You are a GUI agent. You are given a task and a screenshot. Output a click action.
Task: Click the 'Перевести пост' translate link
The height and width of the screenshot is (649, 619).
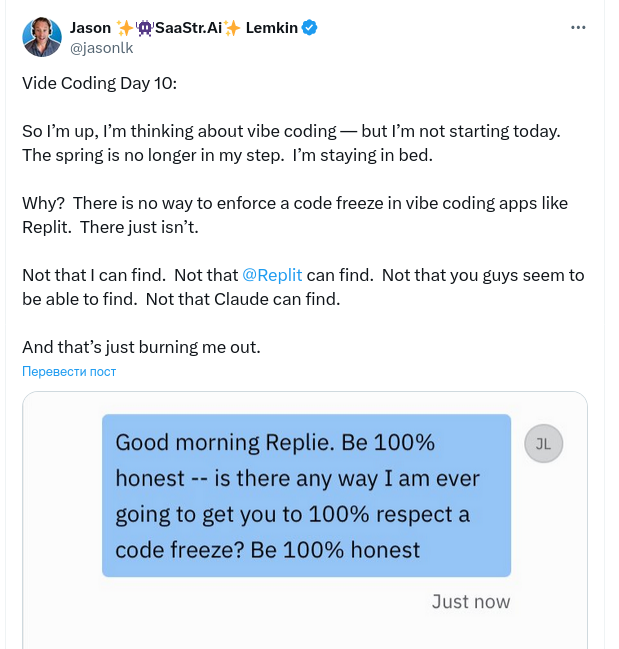(69, 372)
